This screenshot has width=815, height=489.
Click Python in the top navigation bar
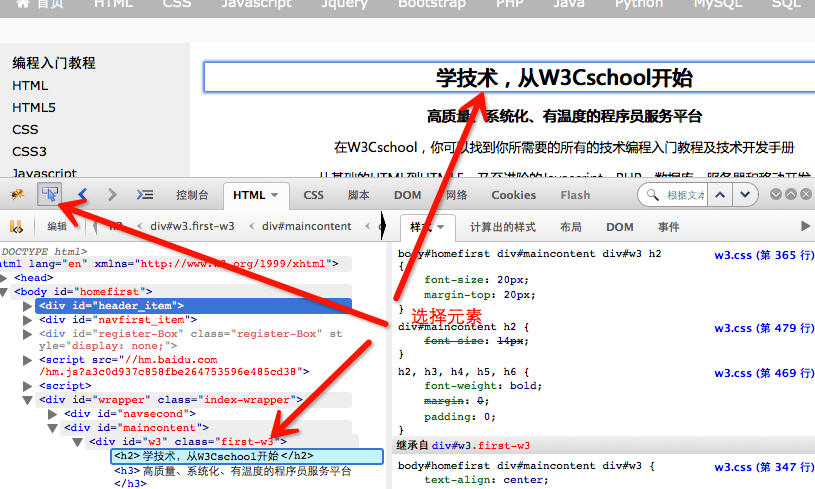[x=639, y=4]
